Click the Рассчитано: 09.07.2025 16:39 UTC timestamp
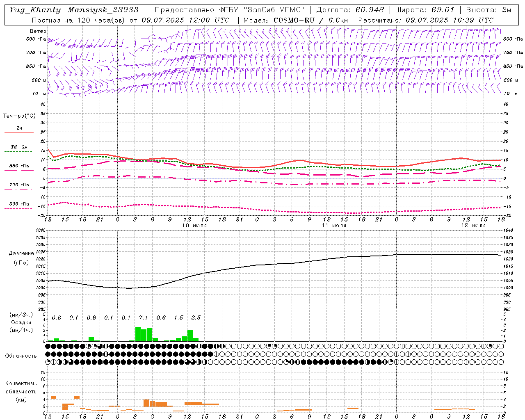This screenshot has width=525, height=420. click(426, 20)
